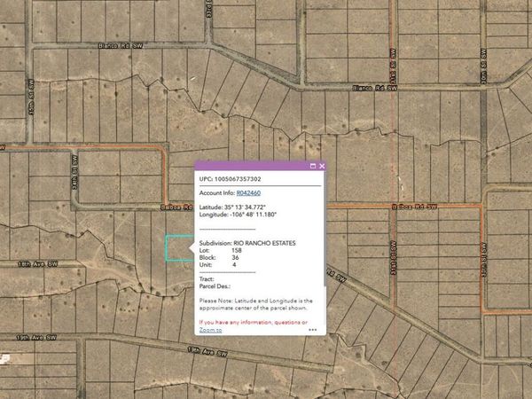
Task: Click the 18th Ave SW road label
Action: point(37,264)
